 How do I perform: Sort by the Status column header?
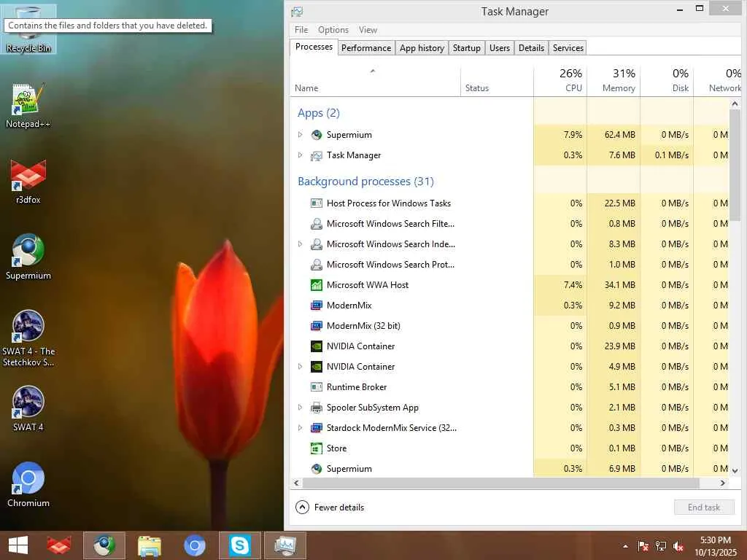[497, 80]
